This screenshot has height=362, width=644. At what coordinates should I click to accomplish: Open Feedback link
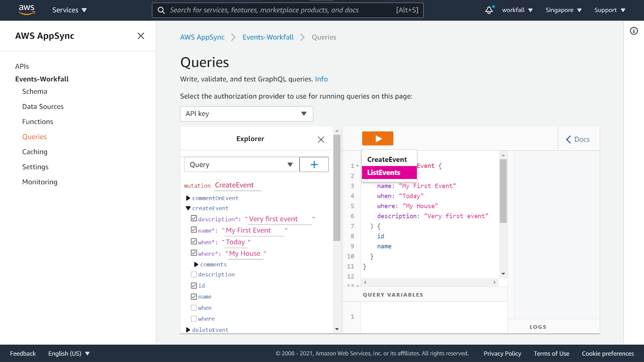(23, 354)
